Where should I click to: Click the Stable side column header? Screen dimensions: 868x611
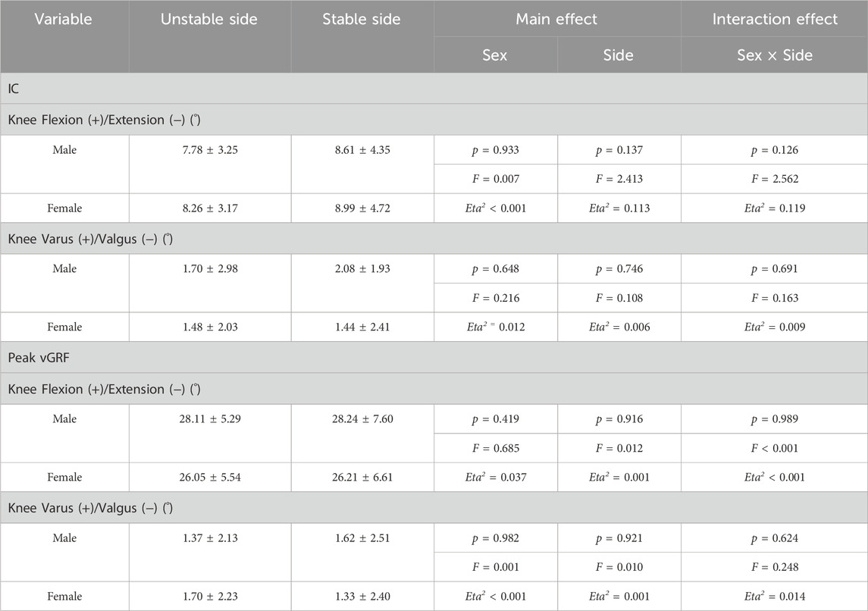coord(362,20)
